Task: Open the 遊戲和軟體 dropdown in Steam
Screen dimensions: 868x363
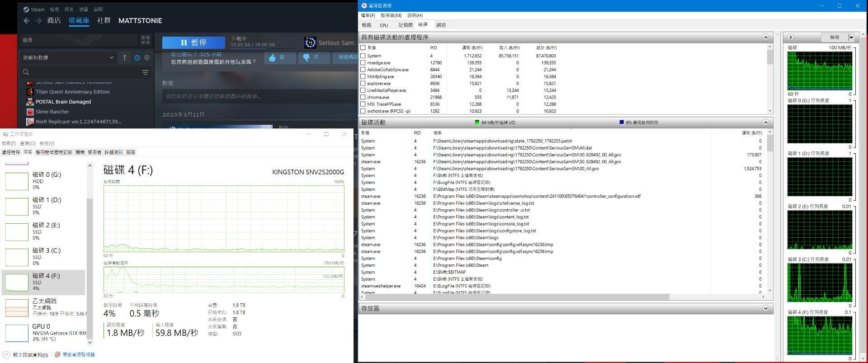Action: (68, 58)
